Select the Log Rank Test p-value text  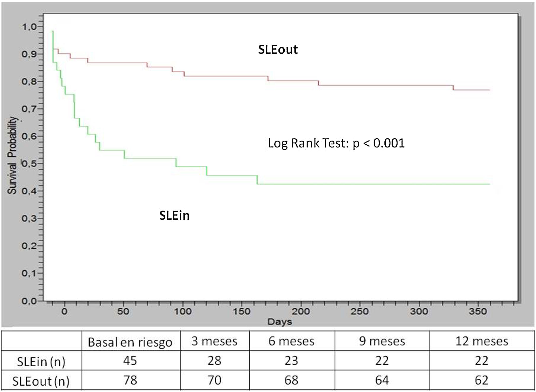click(x=336, y=143)
